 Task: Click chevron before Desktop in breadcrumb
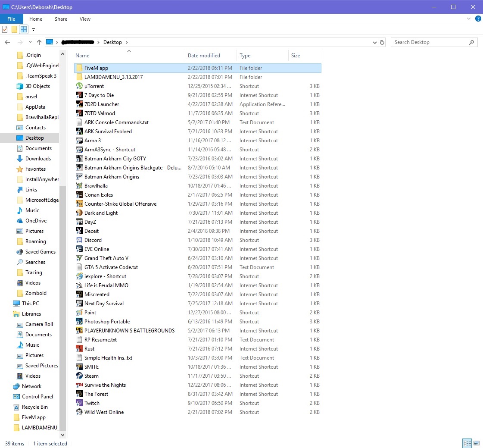98,42
